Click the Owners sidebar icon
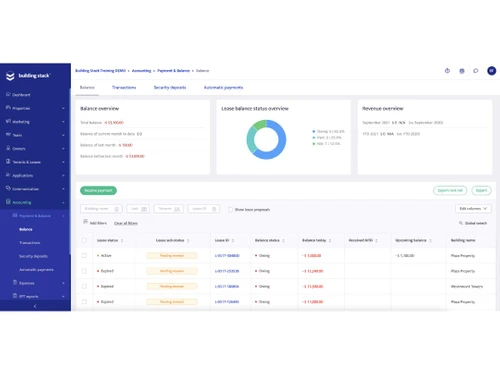 [x=8, y=148]
